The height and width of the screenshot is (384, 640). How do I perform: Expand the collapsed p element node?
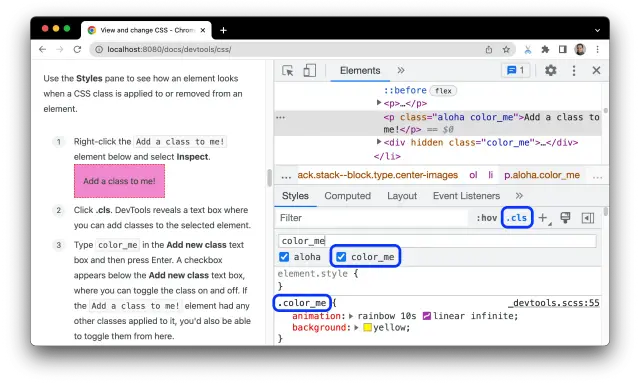click(x=379, y=102)
